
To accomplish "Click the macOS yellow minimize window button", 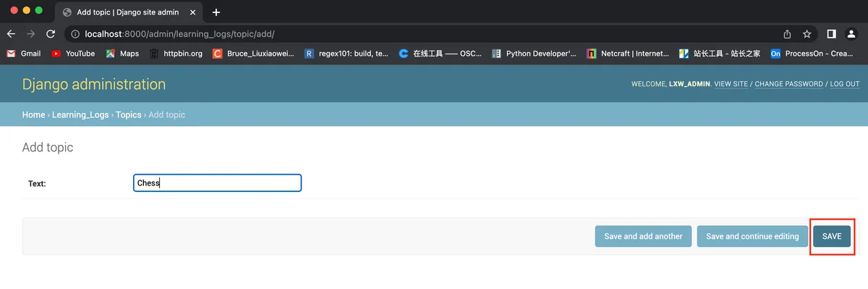I will click(x=26, y=10).
